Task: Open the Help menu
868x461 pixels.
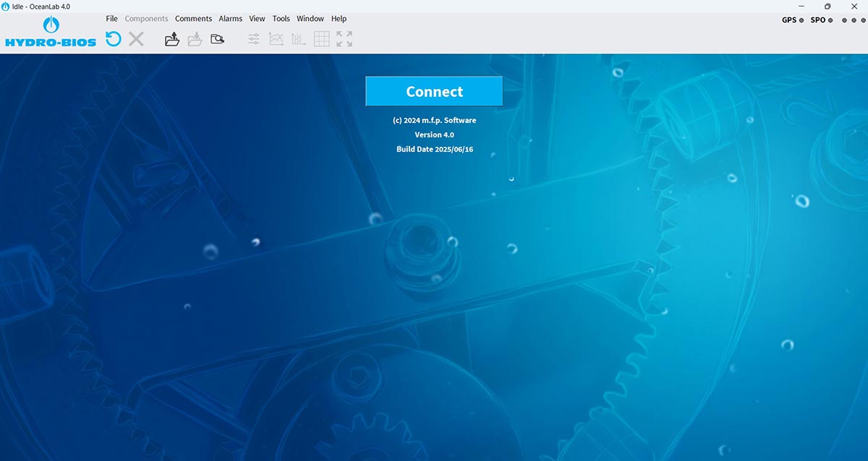Action: [x=339, y=19]
